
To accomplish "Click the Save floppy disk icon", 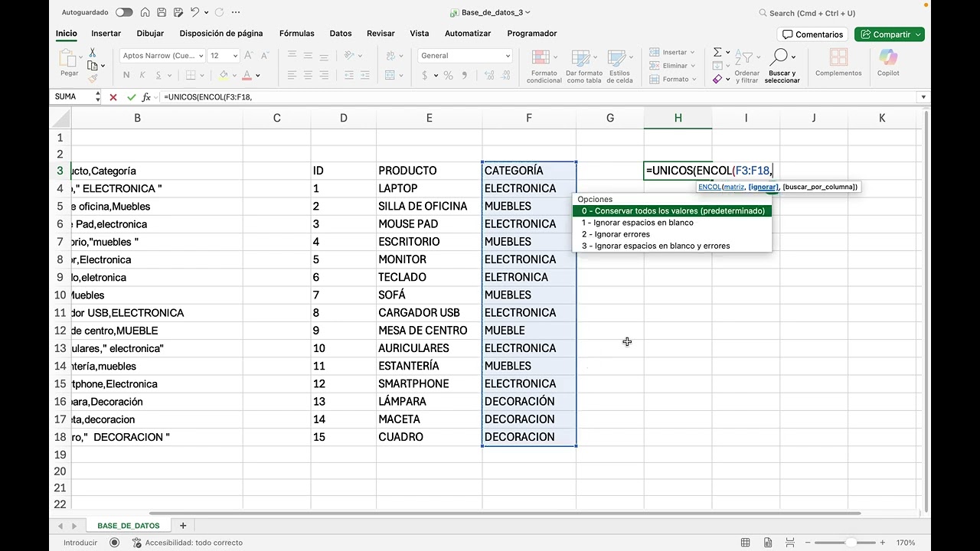I will [162, 12].
